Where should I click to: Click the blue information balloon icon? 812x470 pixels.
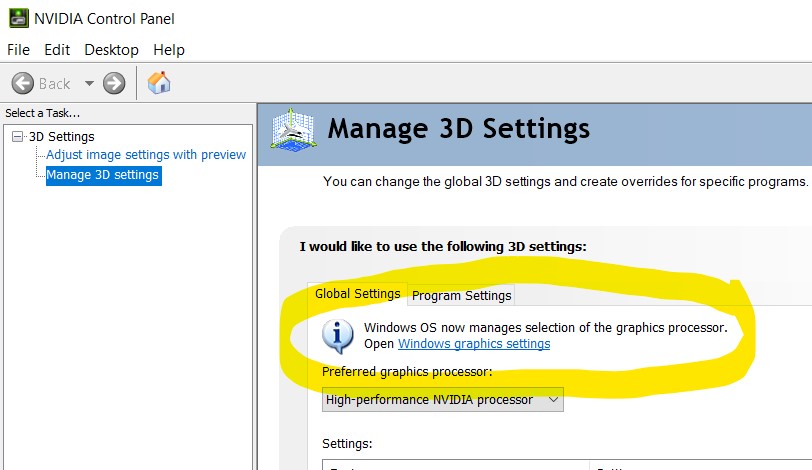click(x=338, y=335)
